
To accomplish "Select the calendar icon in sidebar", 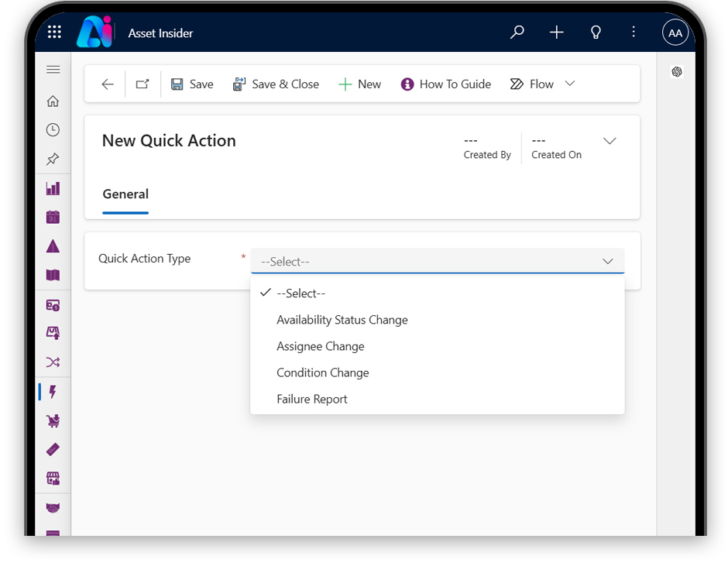I will [53, 217].
